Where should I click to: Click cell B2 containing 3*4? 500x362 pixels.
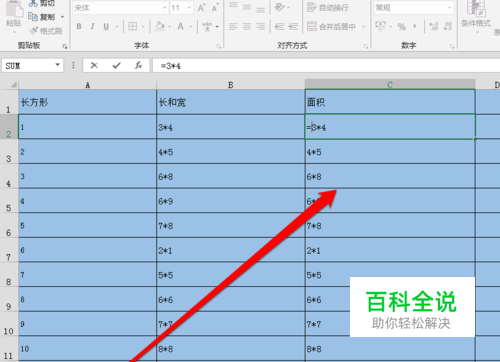pos(230,127)
